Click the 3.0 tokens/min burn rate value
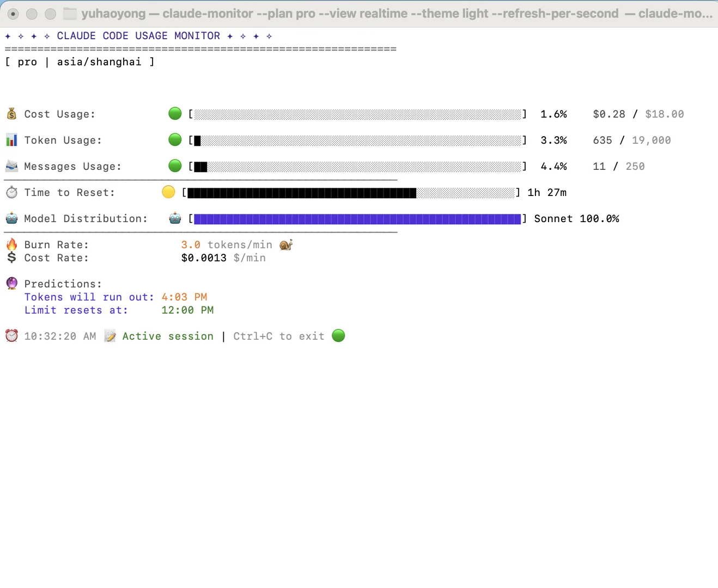The width and height of the screenshot is (718, 588). coord(227,245)
